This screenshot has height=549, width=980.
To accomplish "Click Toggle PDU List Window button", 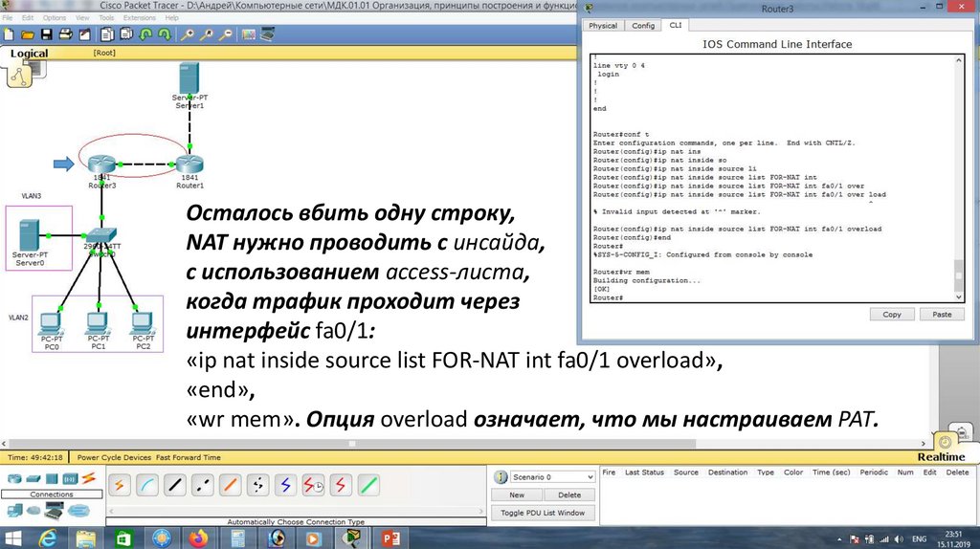I will pyautogui.click(x=543, y=513).
